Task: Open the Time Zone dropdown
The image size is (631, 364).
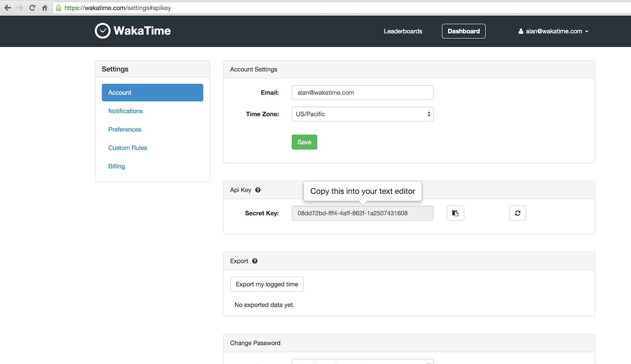Action: (362, 114)
